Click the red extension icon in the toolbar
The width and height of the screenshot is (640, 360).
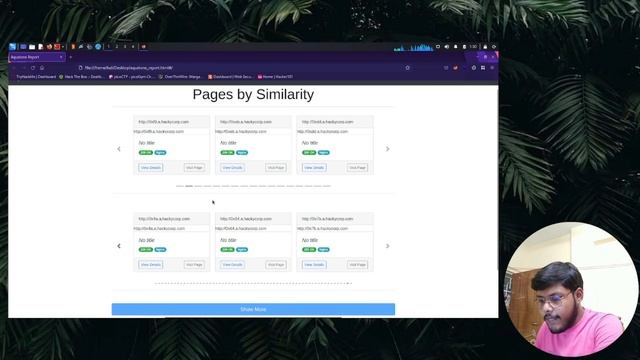pyautogui.click(x=456, y=68)
